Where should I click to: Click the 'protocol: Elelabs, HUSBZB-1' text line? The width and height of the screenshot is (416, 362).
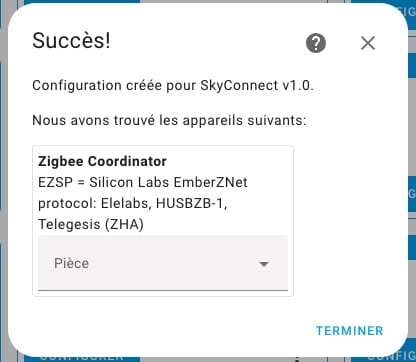click(133, 203)
